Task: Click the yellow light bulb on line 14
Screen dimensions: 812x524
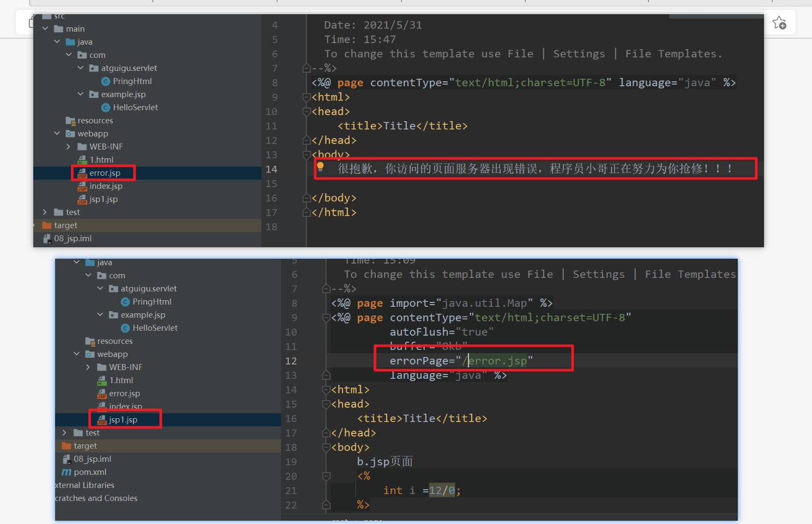Action: click(x=321, y=166)
